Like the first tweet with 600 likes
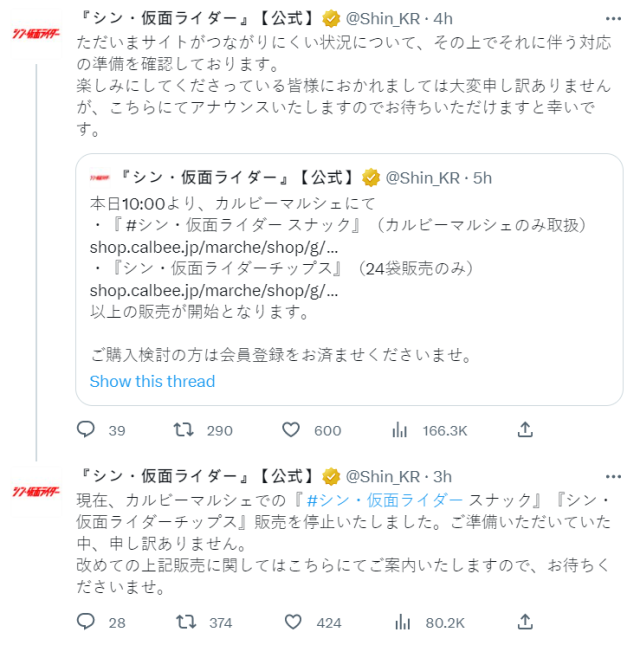 point(291,430)
